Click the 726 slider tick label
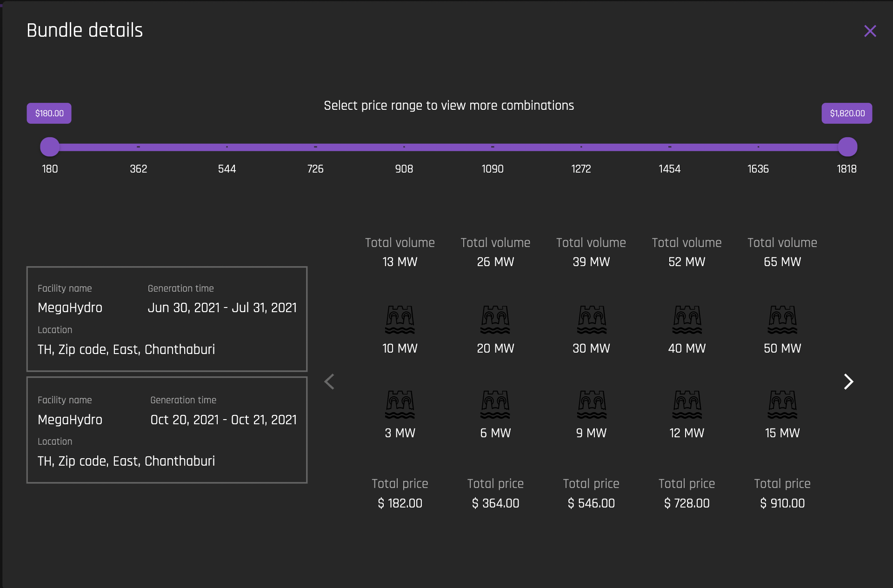The width and height of the screenshot is (893, 588). tap(315, 169)
